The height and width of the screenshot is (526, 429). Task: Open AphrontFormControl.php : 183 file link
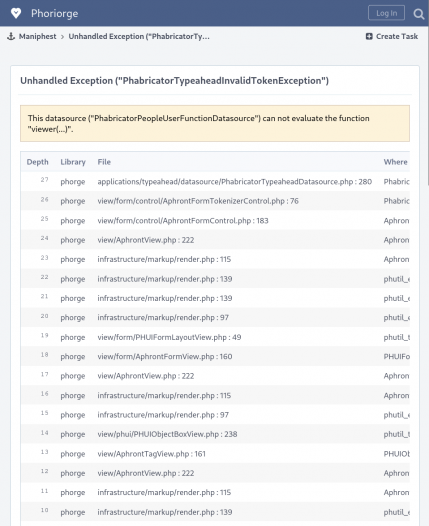pos(183,220)
